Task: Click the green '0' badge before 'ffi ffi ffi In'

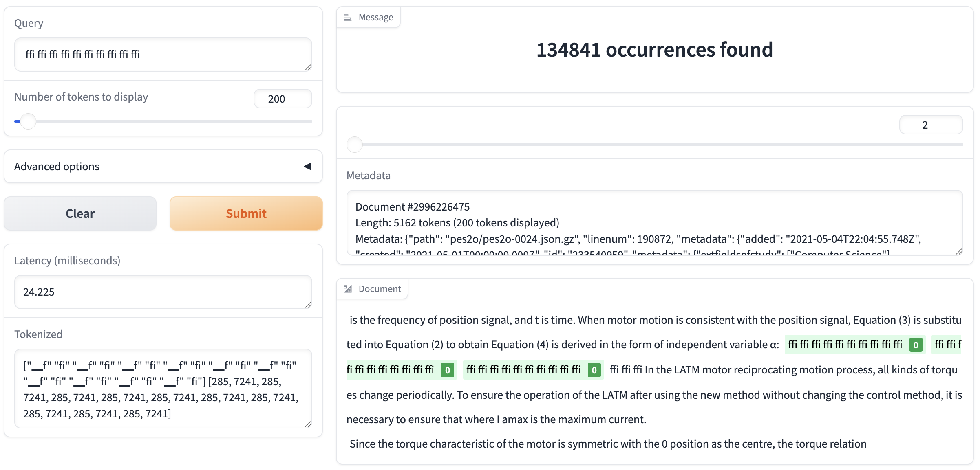Action: 594,370
